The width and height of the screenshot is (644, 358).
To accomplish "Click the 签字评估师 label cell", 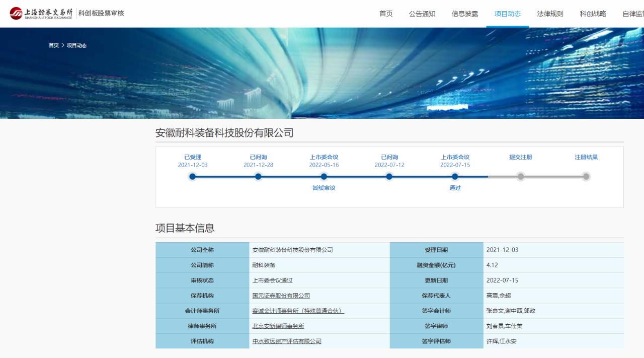I will (437, 341).
